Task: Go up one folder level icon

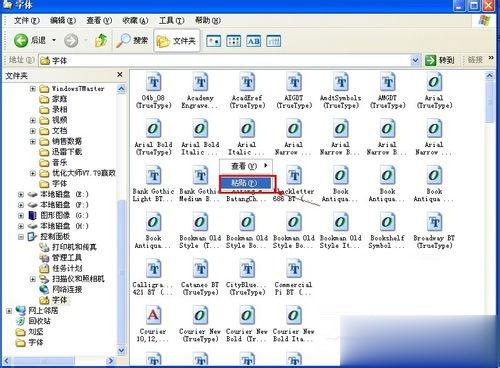Action: point(101,41)
